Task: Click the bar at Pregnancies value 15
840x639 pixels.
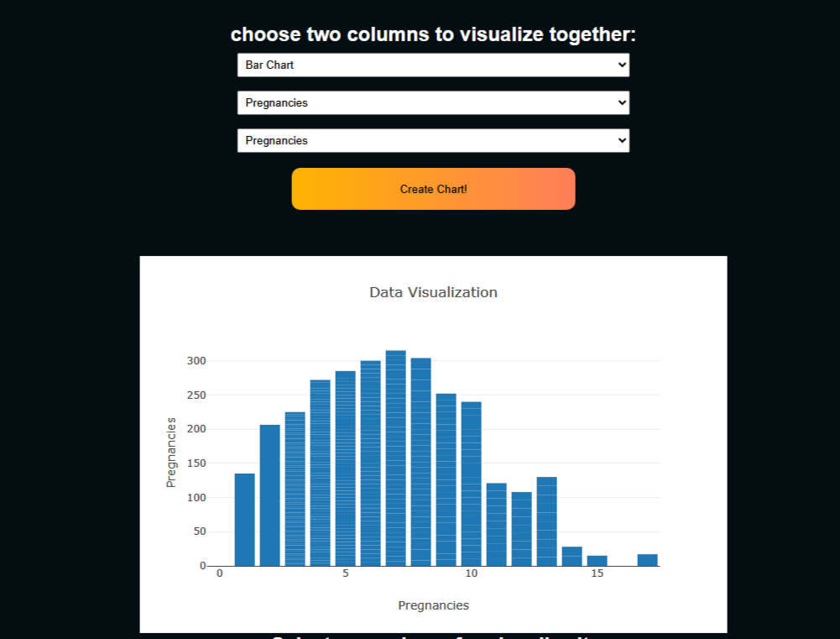Action: point(597,561)
